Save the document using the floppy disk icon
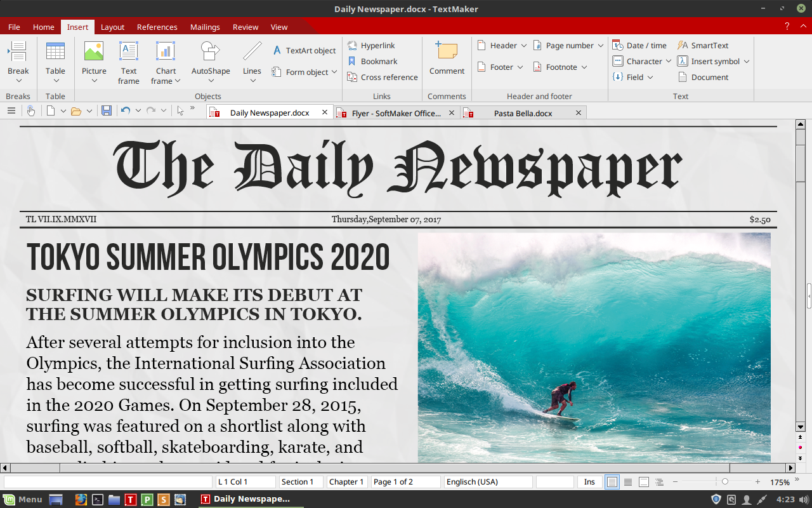Screen dimensions: 812x508 point(107,110)
